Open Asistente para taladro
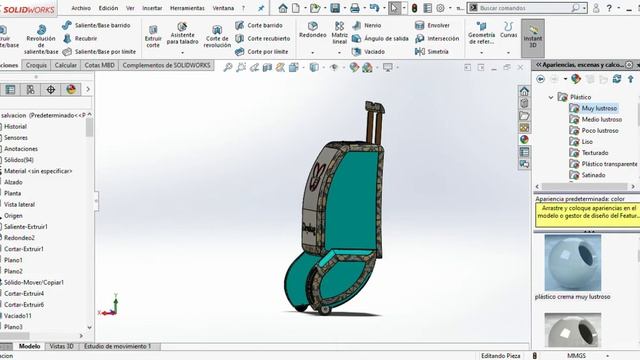The image size is (640, 360). 182,33
